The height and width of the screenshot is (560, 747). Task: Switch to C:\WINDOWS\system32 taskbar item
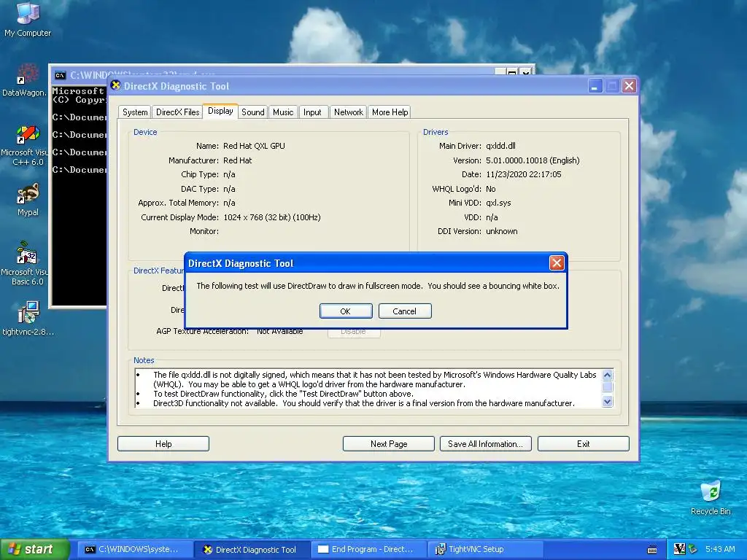[x=134, y=549]
